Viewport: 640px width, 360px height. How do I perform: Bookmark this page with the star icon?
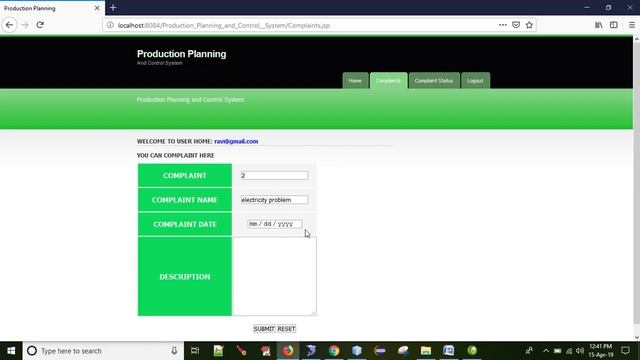[x=529, y=25]
